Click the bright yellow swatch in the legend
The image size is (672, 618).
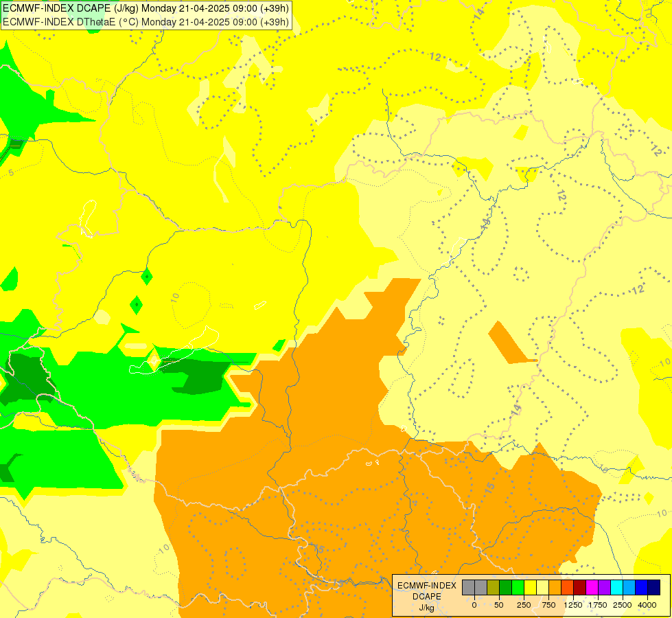(530, 587)
